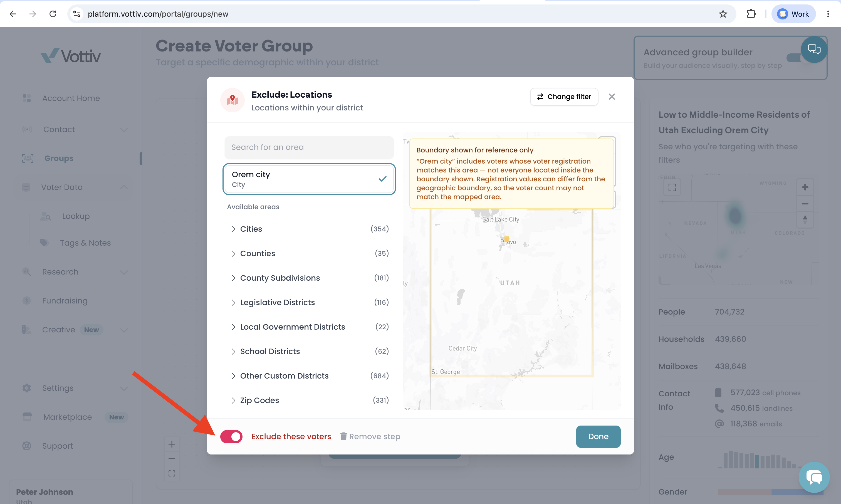Click the Voter Data database icon

tap(26, 187)
